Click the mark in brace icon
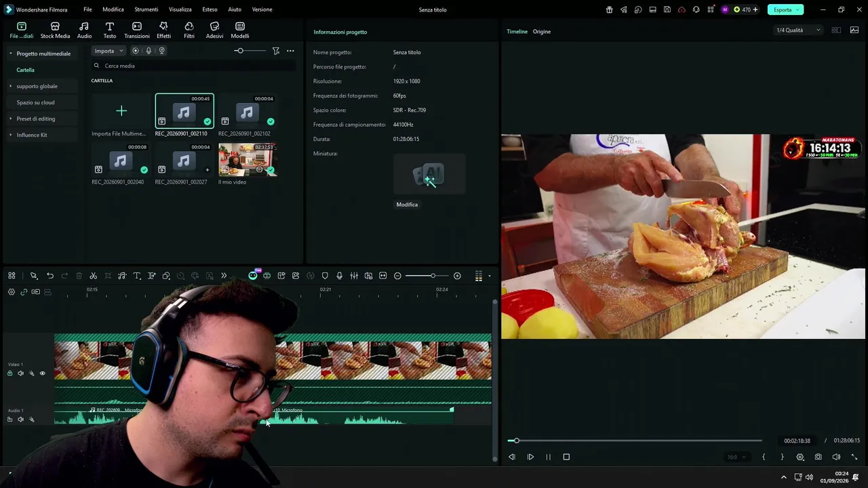868x488 pixels. [764, 457]
